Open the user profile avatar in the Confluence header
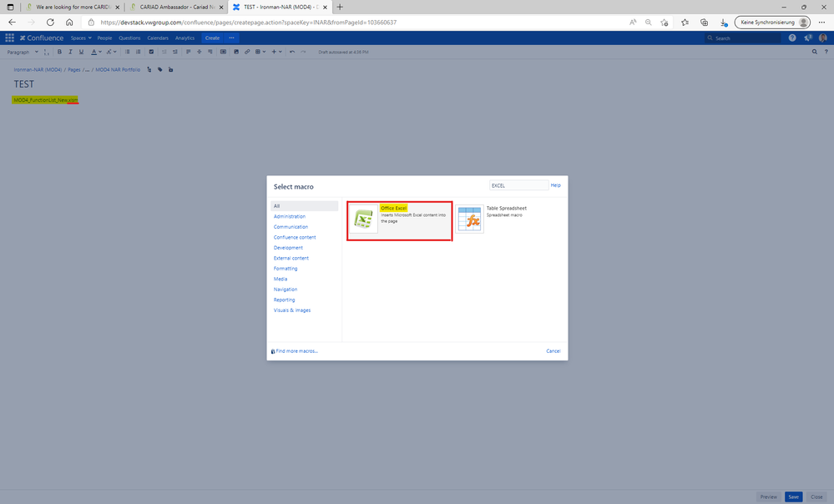Image resolution: width=834 pixels, height=504 pixels. [823, 38]
